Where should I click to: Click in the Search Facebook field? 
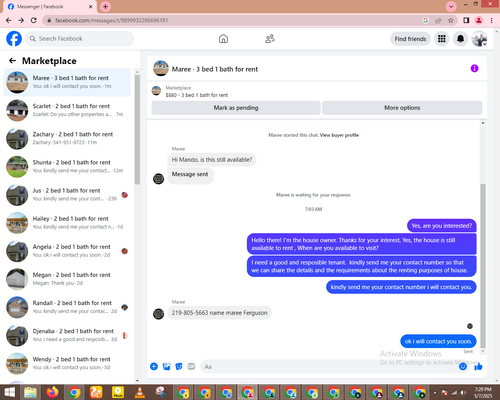(x=80, y=39)
